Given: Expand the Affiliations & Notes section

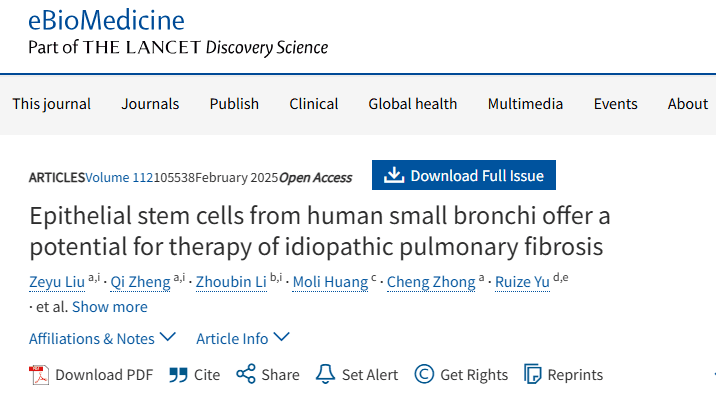Looking at the screenshot, I should click(x=102, y=339).
